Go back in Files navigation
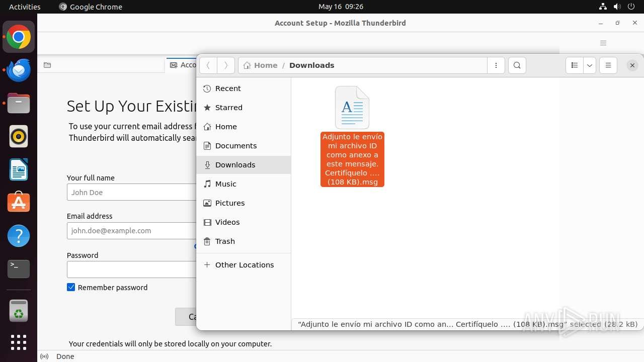Screen dimensions: 644x362 coord(208,65)
